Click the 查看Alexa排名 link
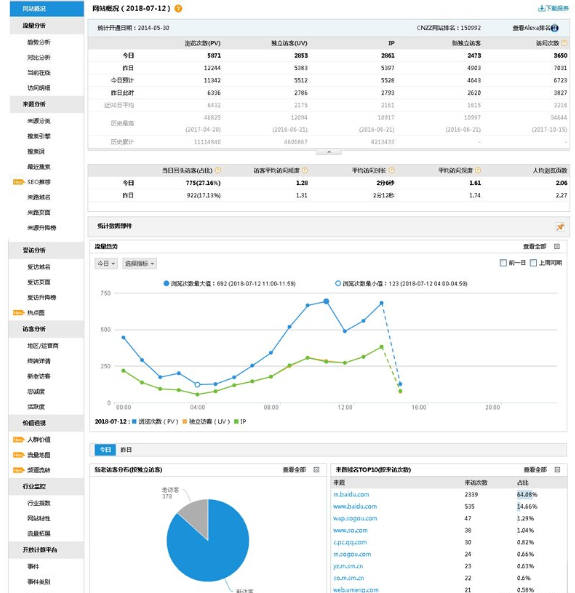The image size is (575, 593). pyautogui.click(x=531, y=28)
